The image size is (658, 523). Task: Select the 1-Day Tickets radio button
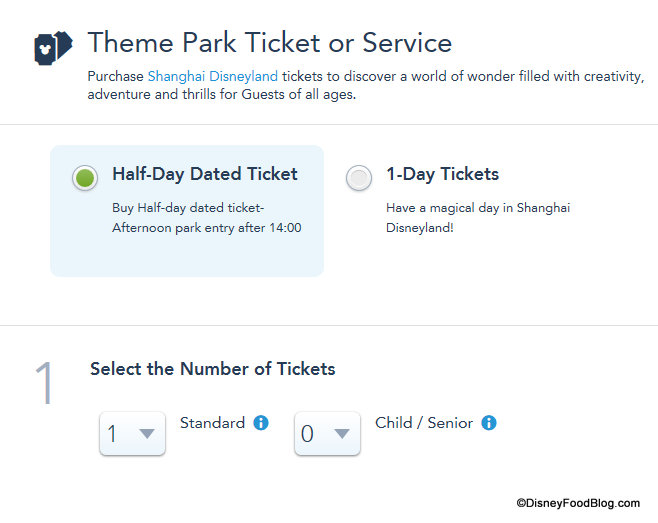(358, 178)
